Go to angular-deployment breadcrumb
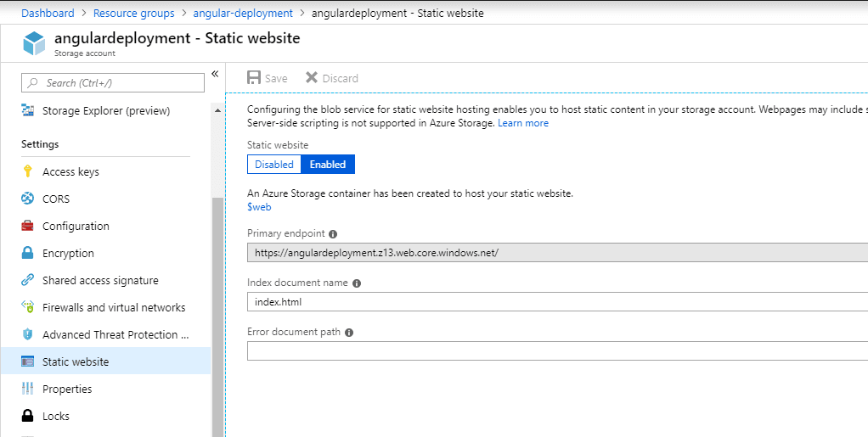This screenshot has width=868, height=437. [x=243, y=13]
